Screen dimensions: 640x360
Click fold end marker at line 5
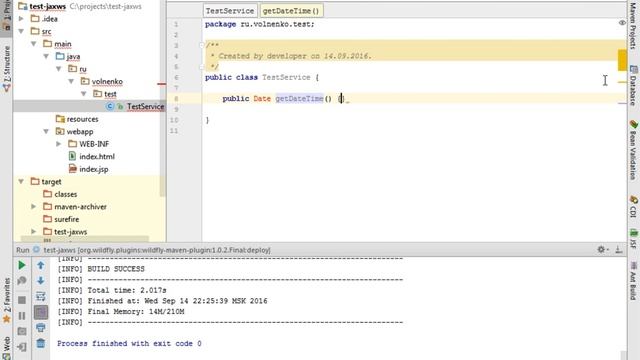tap(202, 67)
